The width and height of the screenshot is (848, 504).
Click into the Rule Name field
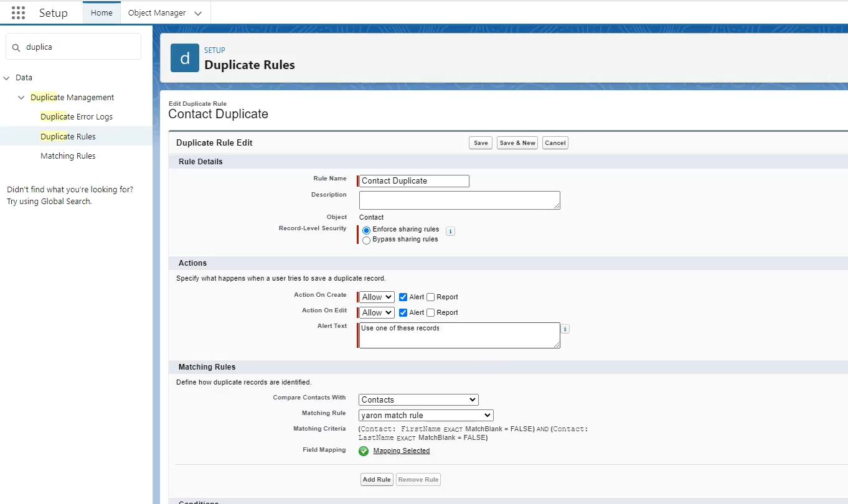414,181
